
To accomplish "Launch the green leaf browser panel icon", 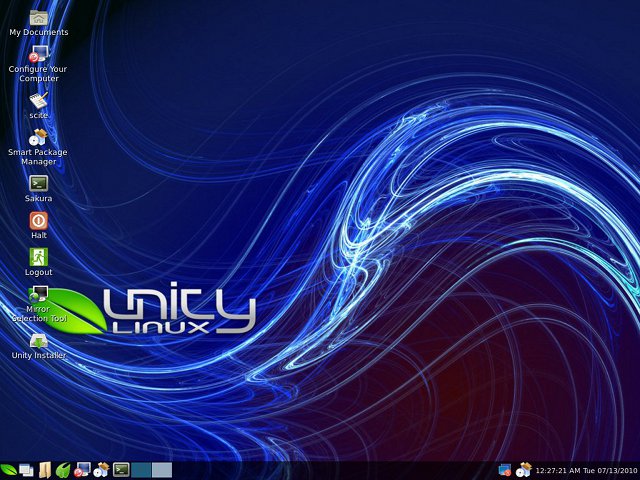I will [x=63, y=471].
